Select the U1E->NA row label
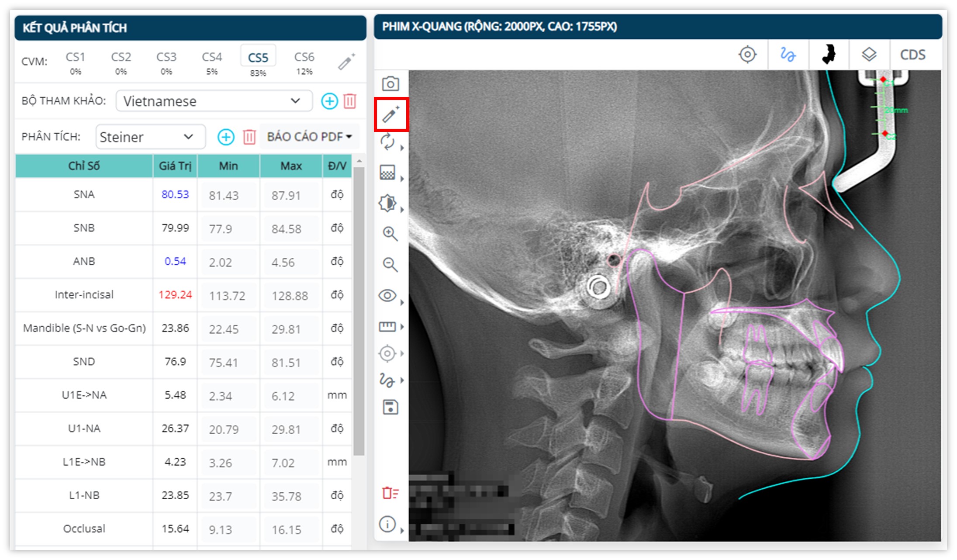 [x=84, y=395]
